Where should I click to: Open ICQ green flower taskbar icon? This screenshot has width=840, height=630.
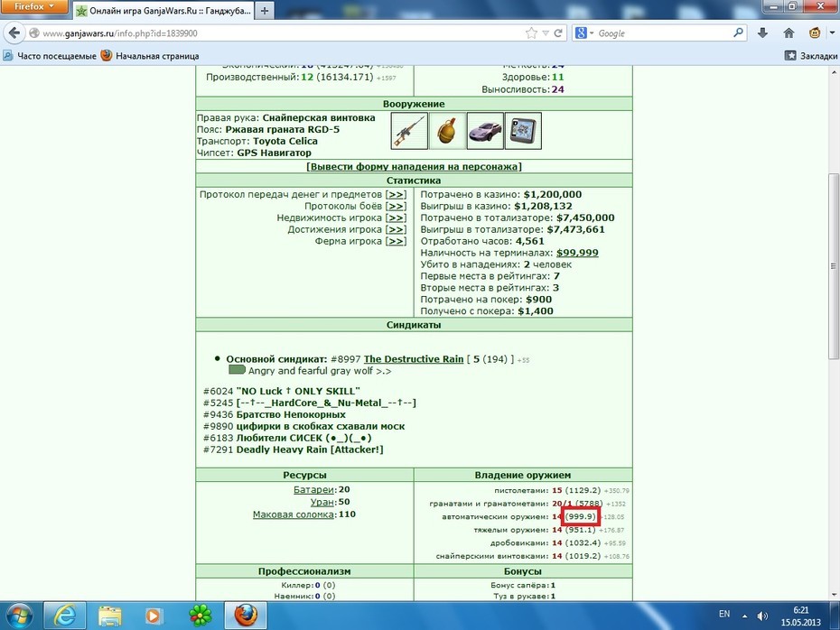[201, 616]
